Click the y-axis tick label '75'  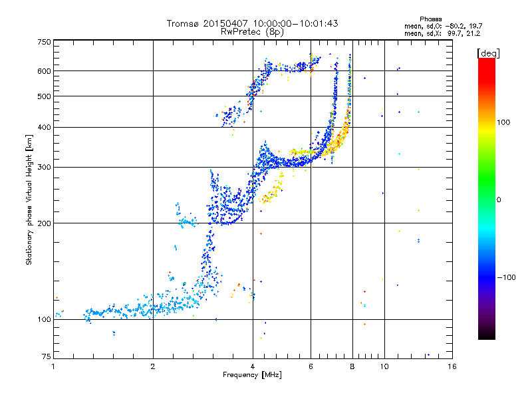point(47,356)
